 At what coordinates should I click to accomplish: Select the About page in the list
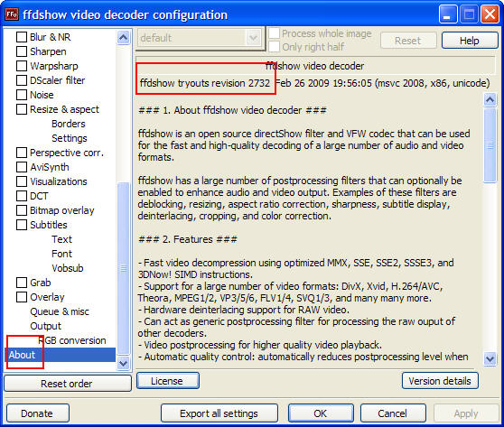pyautogui.click(x=61, y=355)
